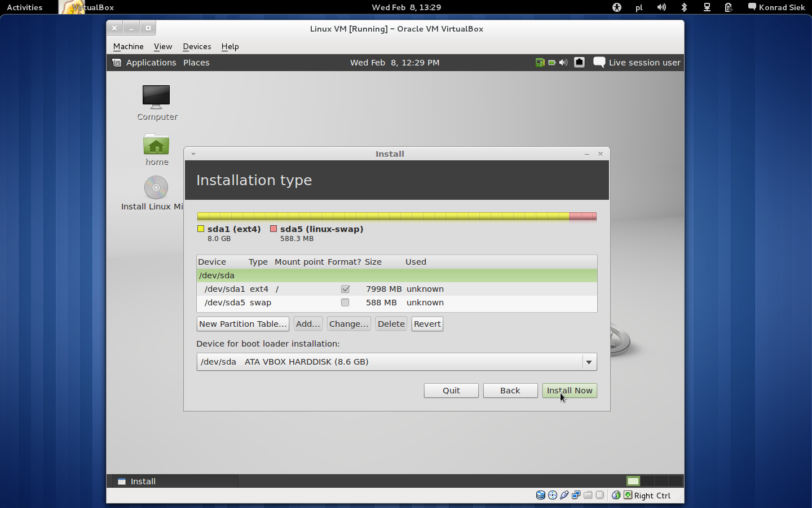The image size is (812, 508).
Task: Click New Partition Table button
Action: click(x=243, y=324)
